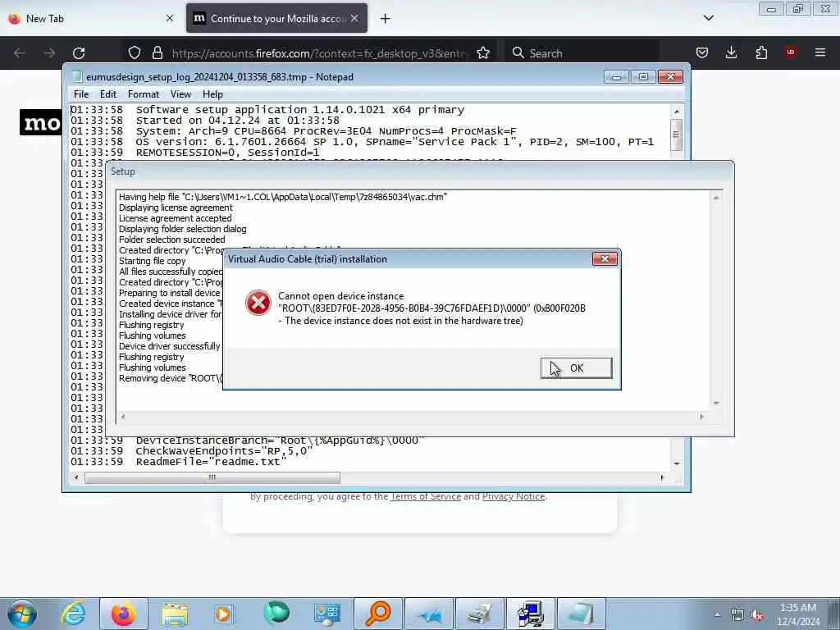This screenshot has height=630, width=840.
Task: Open the blue bird taskbar application
Action: 429,614
